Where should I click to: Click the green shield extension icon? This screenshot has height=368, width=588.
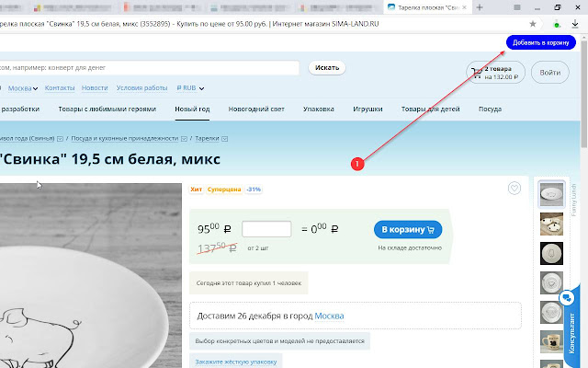[x=557, y=25]
